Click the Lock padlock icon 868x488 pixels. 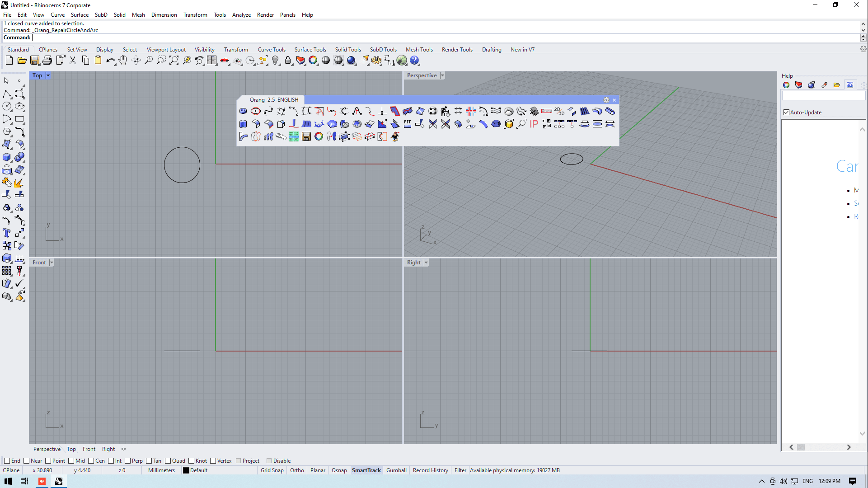point(288,61)
